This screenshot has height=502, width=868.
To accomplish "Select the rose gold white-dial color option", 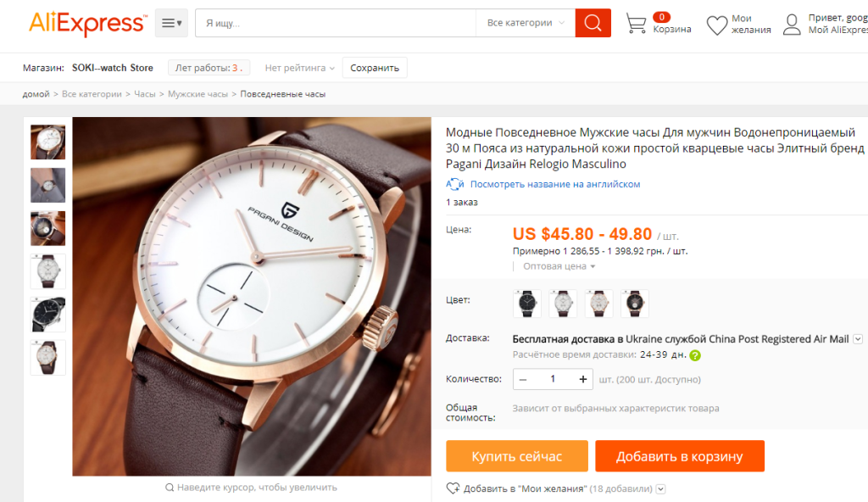I will [598, 303].
